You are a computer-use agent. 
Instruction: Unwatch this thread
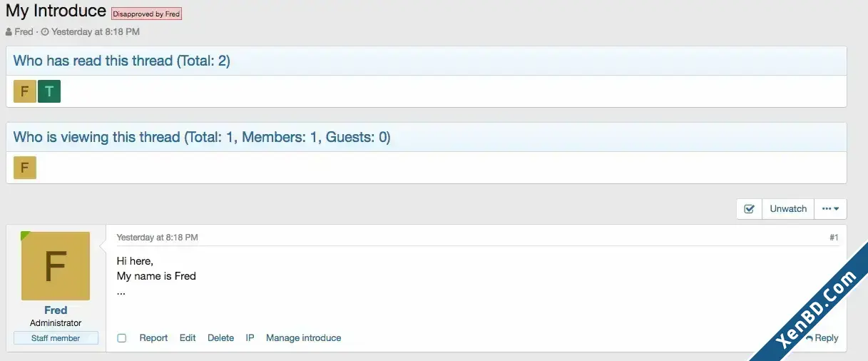tap(788, 209)
